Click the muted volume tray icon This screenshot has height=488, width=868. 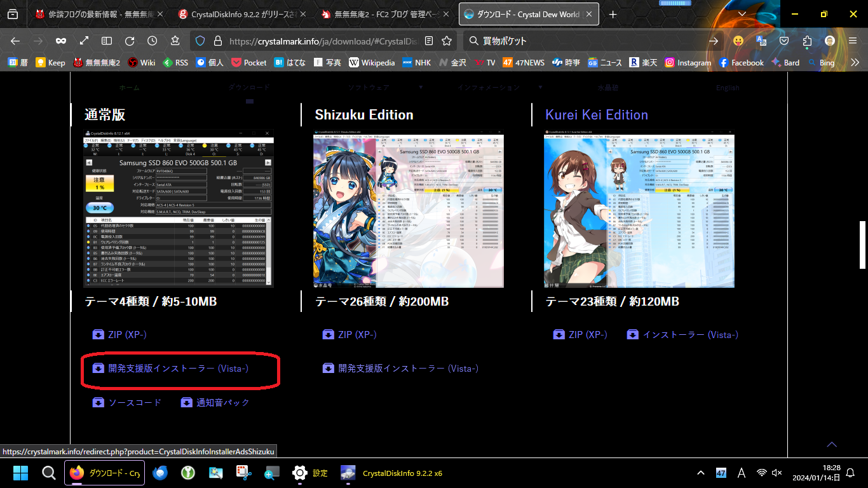pyautogui.click(x=776, y=473)
